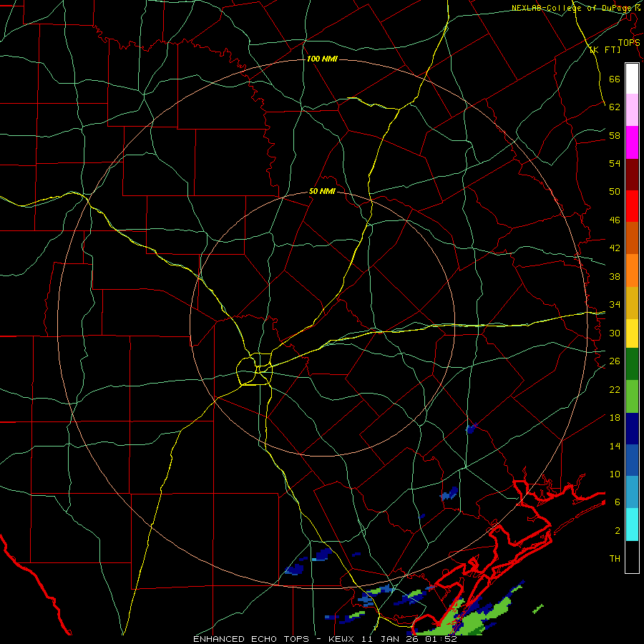Click the "42" scale label
This screenshot has width=644, height=644.
[615, 248]
